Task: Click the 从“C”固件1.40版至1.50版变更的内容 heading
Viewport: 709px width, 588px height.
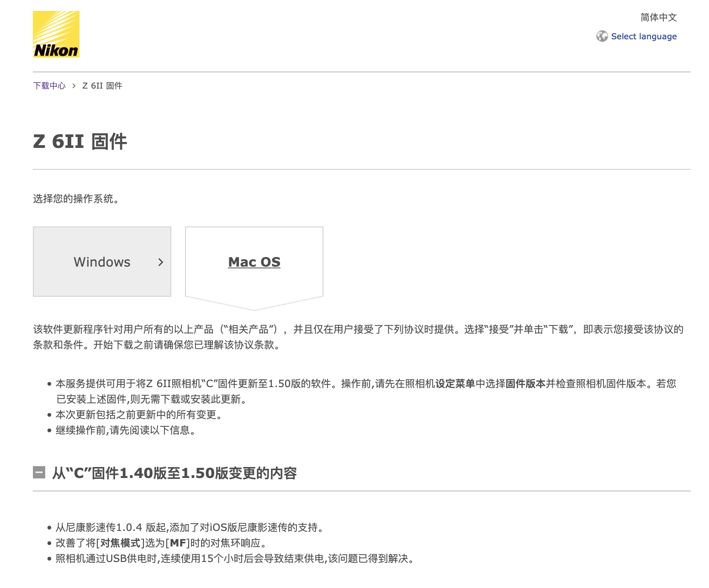Action: point(175,473)
